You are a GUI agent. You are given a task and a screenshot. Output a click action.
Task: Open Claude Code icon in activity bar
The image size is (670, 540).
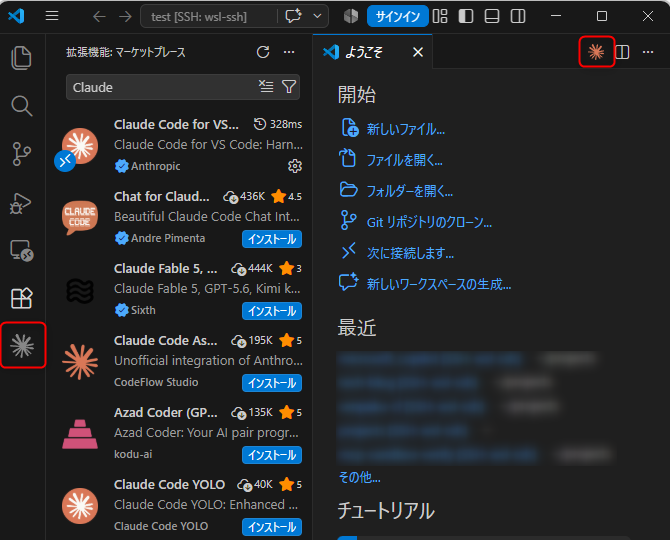(22, 345)
